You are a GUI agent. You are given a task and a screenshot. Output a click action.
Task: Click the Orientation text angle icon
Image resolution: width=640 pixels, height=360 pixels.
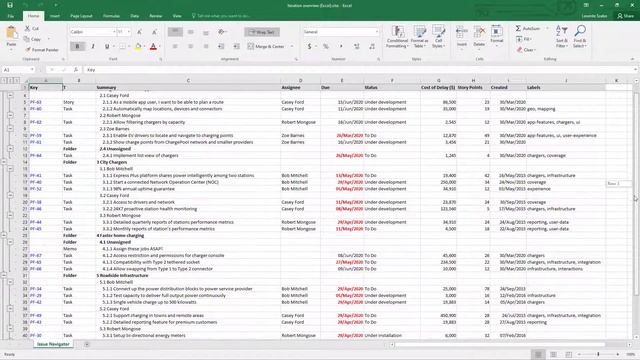(x=222, y=32)
